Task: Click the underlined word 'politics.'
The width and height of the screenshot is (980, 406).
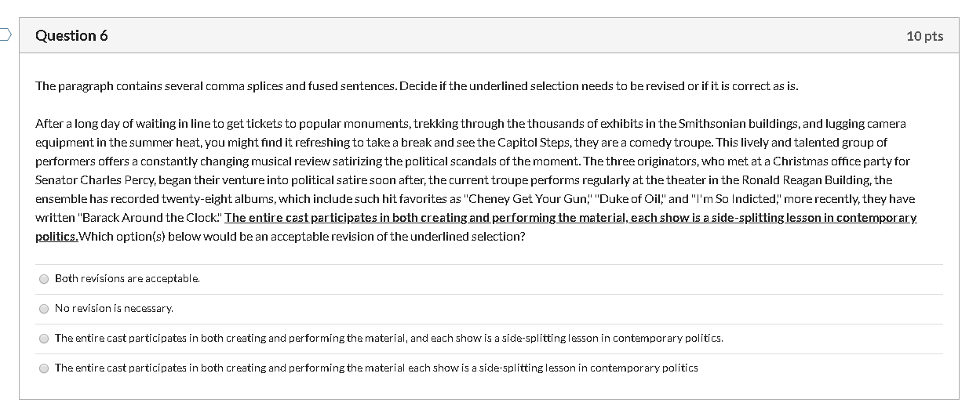Action: (x=57, y=236)
